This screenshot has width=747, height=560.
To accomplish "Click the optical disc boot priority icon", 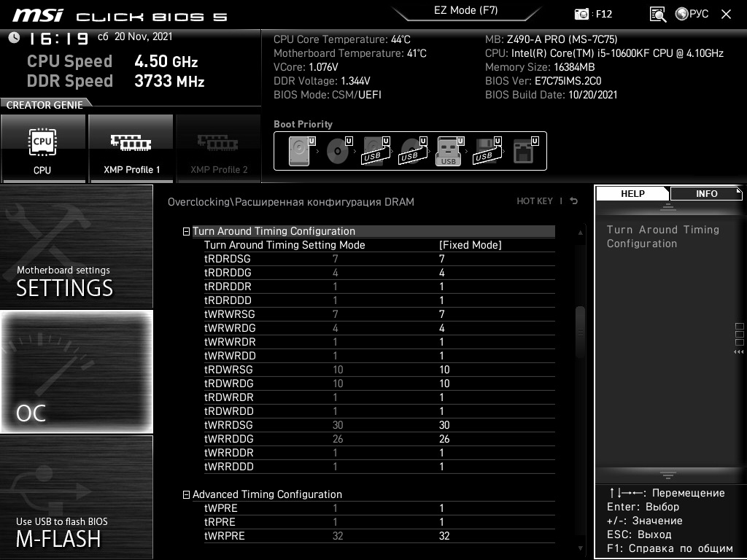I will pos(339,151).
